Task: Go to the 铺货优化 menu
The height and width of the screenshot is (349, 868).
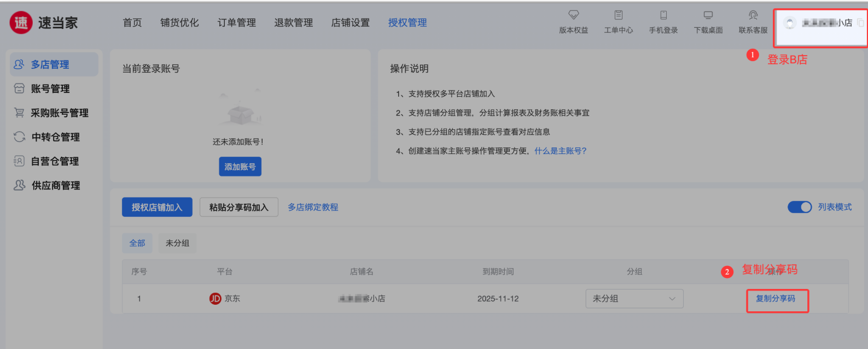Action: (x=179, y=23)
